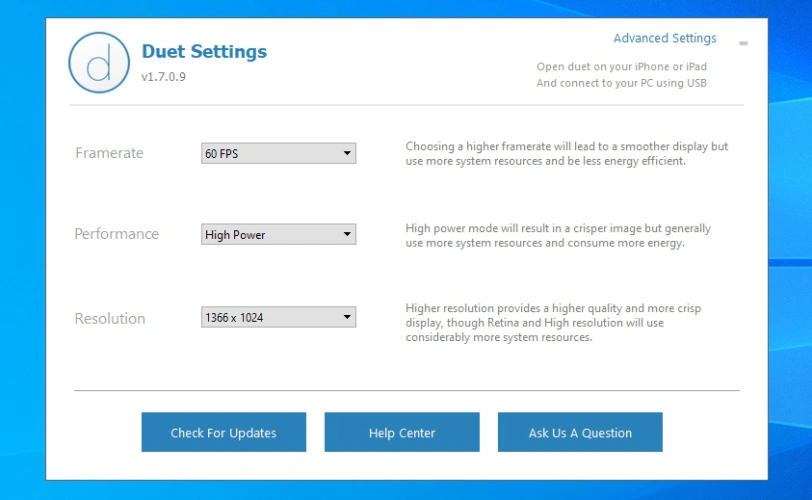Open the Advanced Settings link
Screen dimensions: 812x500
(x=664, y=39)
